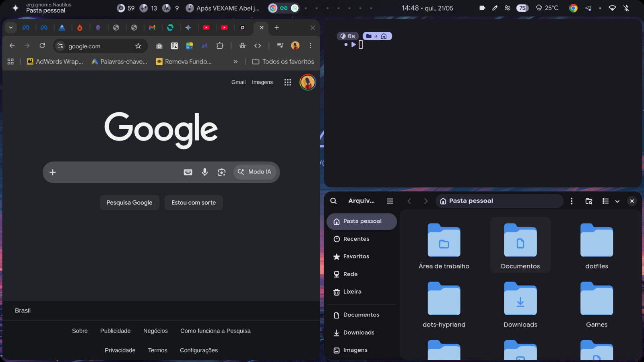This screenshot has width=644, height=362.
Task: Open the folder options three-dot menu
Action: click(x=572, y=201)
